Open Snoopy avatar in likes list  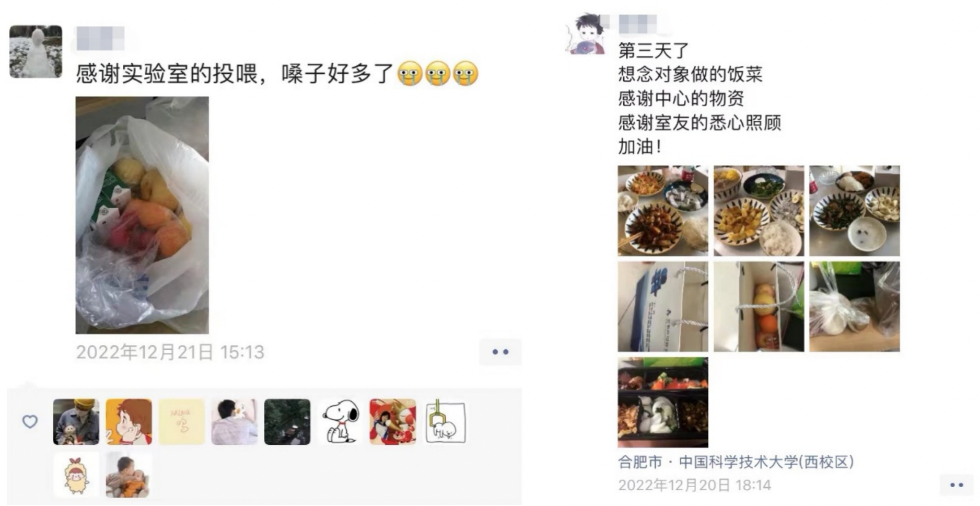[340, 421]
